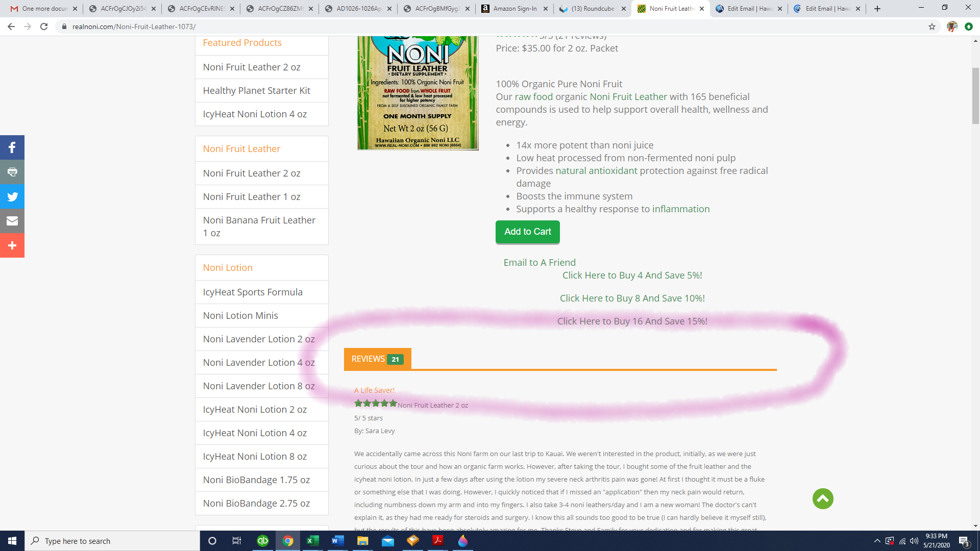Click the browser address bar URL
This screenshot has height=551, width=980.
pos(134,27)
